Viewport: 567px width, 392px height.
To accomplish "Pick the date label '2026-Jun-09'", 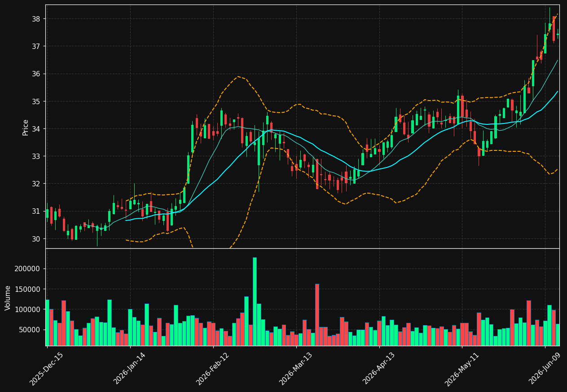I will pyautogui.click(x=545, y=369).
